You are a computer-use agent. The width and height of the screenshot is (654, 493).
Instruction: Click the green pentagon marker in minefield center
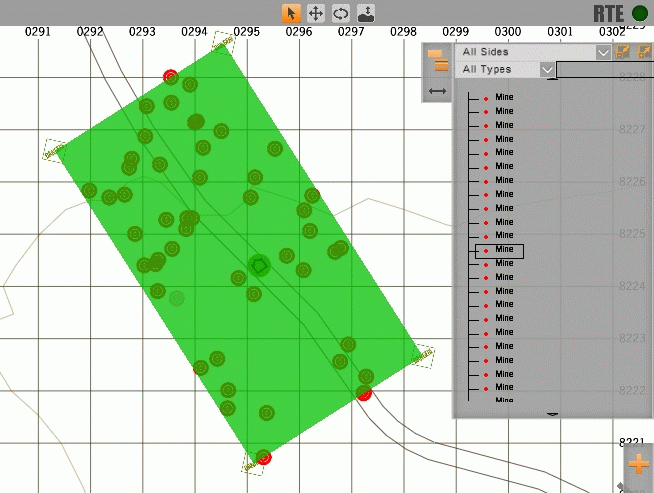point(259,265)
